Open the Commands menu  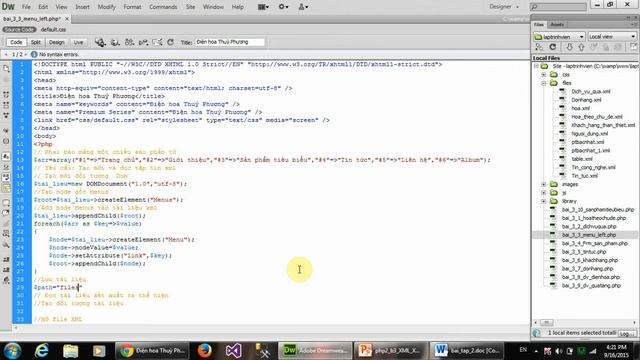coord(163,7)
